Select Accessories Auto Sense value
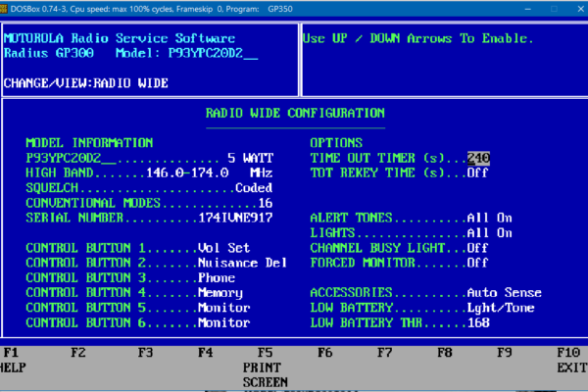This screenshot has width=588, height=392. [505, 293]
